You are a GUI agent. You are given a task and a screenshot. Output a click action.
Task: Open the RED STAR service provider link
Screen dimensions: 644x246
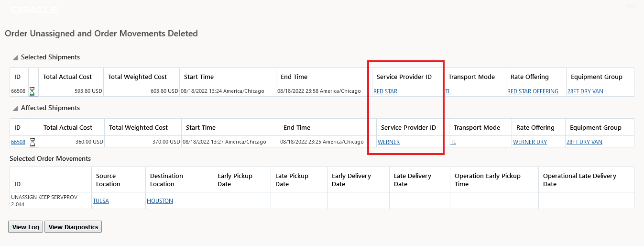point(385,91)
